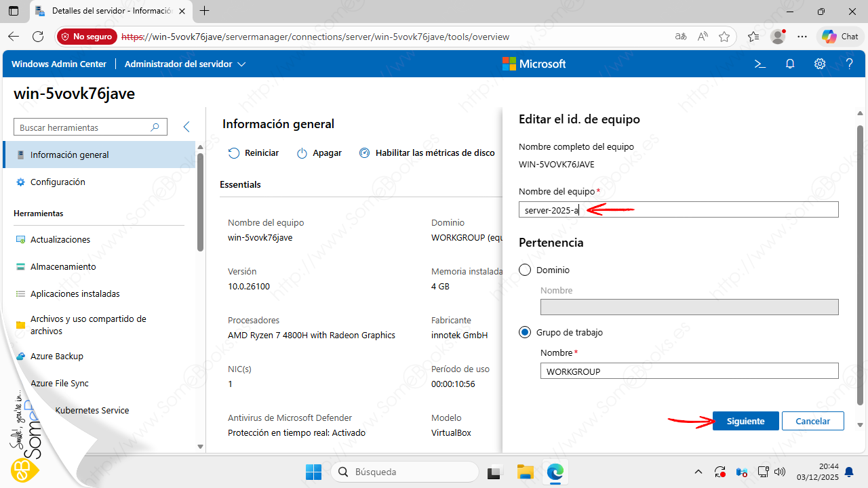Screen dimensions: 868x488
Task: Click the Nombre del equipo text field
Action: [x=678, y=210]
